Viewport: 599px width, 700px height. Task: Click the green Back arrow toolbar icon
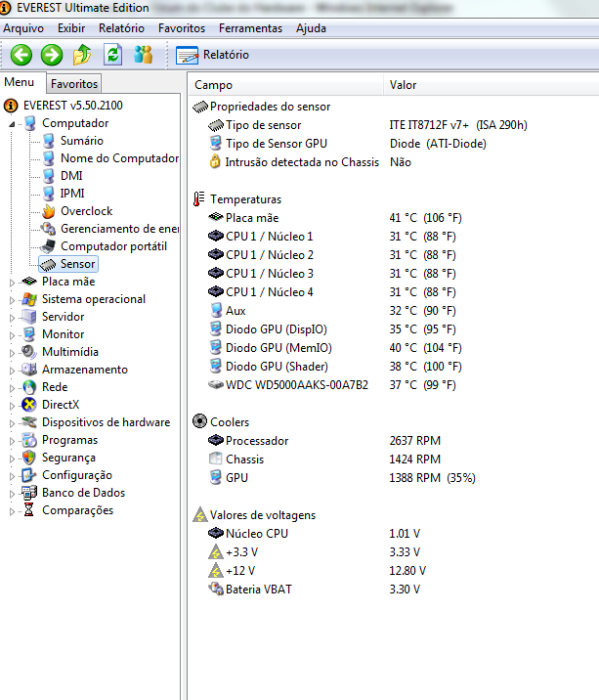[21, 55]
